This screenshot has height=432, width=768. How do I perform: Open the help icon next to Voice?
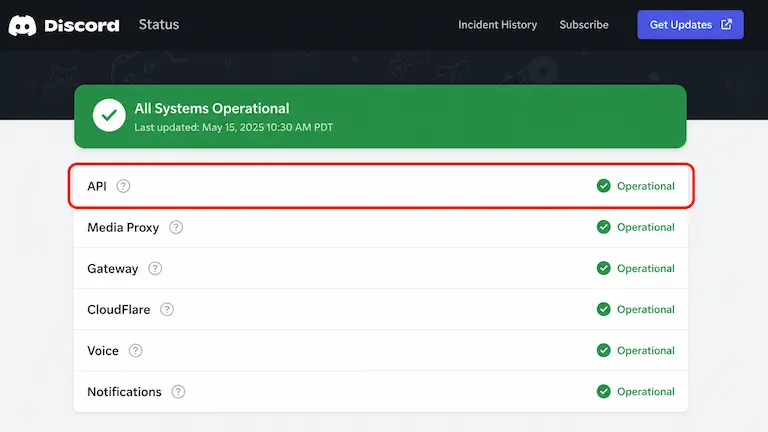[x=136, y=351]
